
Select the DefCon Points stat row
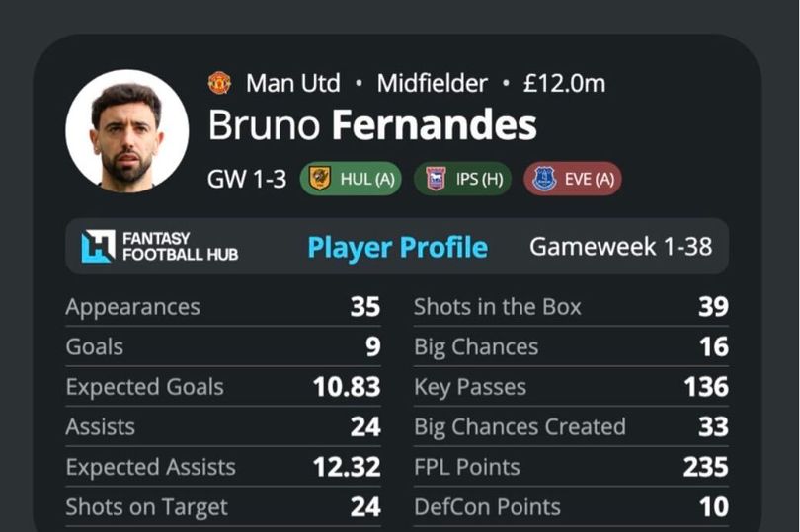[572, 507]
